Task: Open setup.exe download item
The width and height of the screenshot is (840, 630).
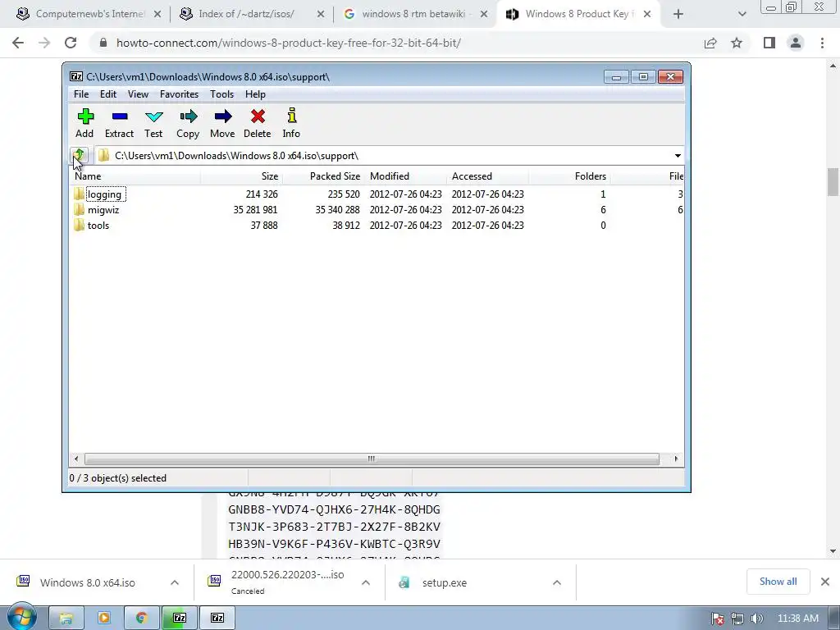Action: 444,583
